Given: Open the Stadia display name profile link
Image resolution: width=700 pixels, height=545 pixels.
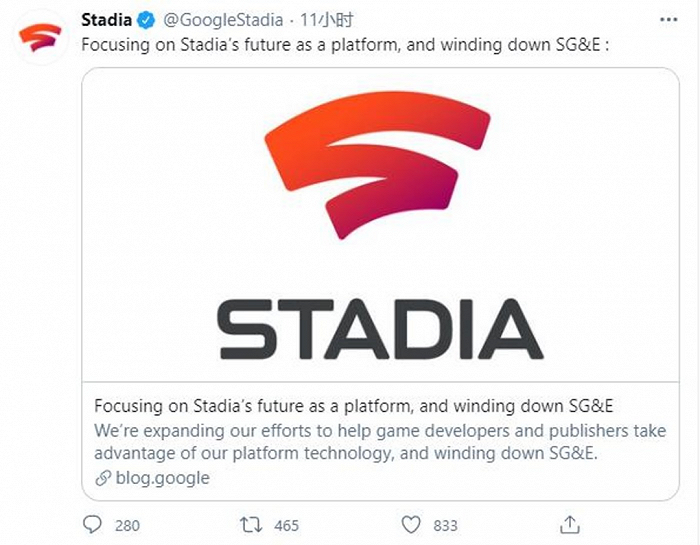Looking at the screenshot, I should (105, 20).
